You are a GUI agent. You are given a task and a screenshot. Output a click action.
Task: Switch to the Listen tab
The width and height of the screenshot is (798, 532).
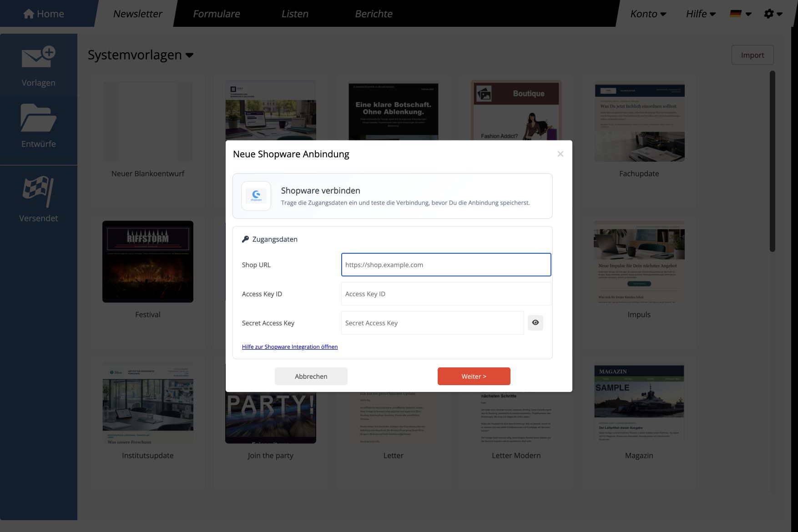(295, 14)
